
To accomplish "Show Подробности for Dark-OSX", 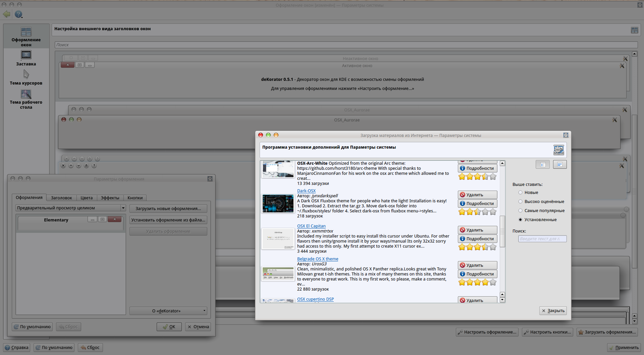I will point(478,204).
